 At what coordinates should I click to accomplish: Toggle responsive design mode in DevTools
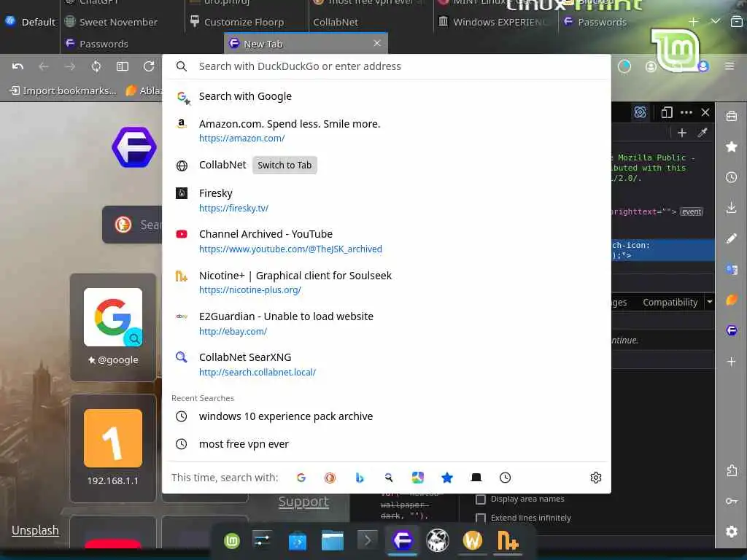tap(667, 112)
